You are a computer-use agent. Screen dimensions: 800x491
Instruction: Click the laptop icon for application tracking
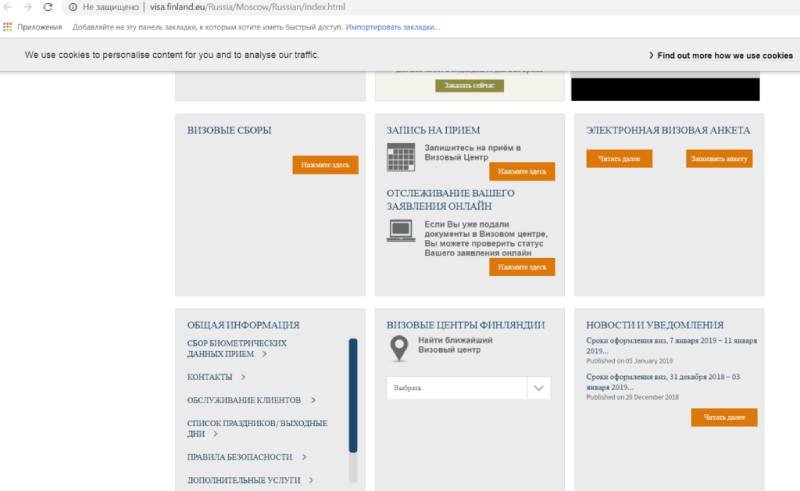coord(401,231)
